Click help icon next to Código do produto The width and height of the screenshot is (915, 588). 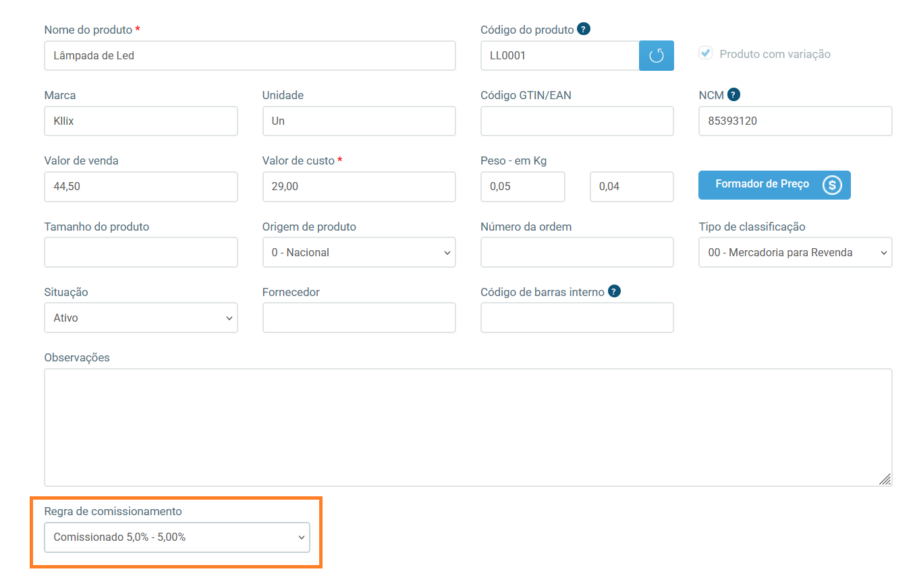coord(584,29)
